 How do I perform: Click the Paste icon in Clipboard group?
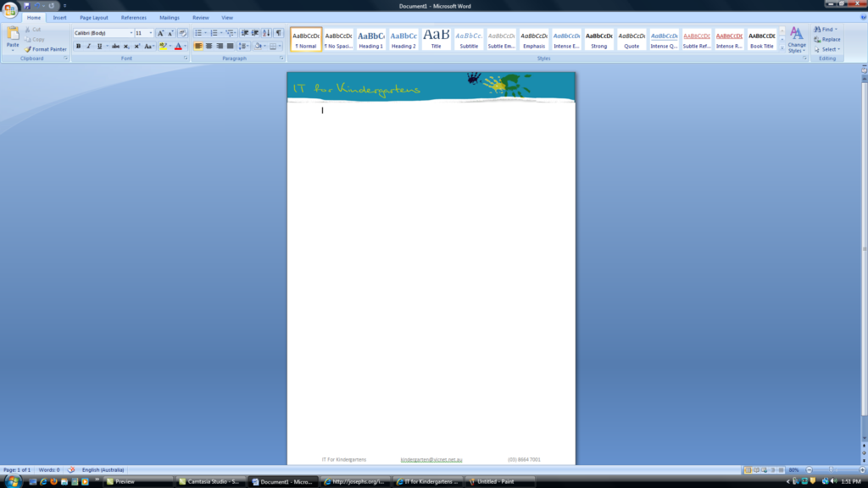pyautogui.click(x=13, y=34)
